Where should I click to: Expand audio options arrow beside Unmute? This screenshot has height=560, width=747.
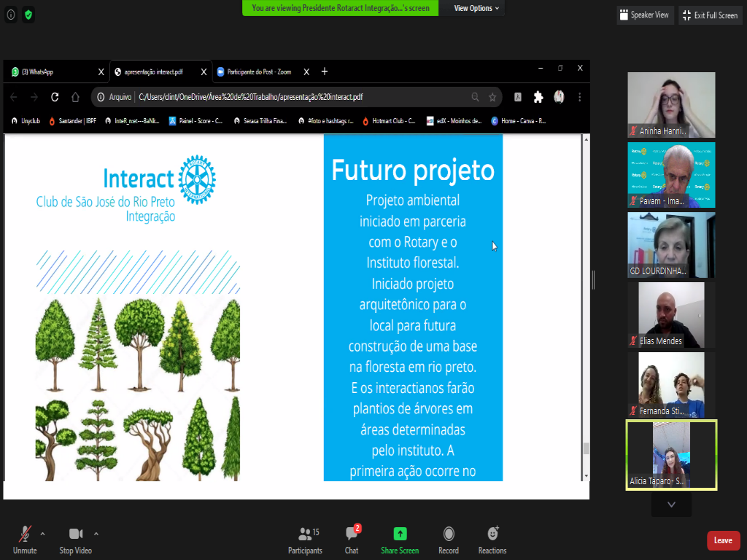click(x=42, y=533)
